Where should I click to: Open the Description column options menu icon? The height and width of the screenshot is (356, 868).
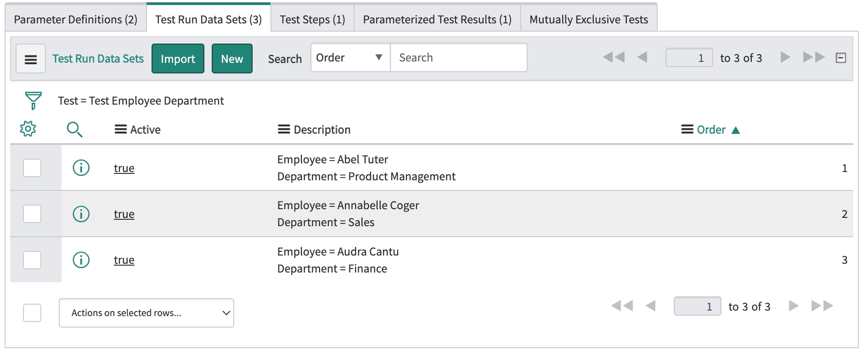(284, 130)
